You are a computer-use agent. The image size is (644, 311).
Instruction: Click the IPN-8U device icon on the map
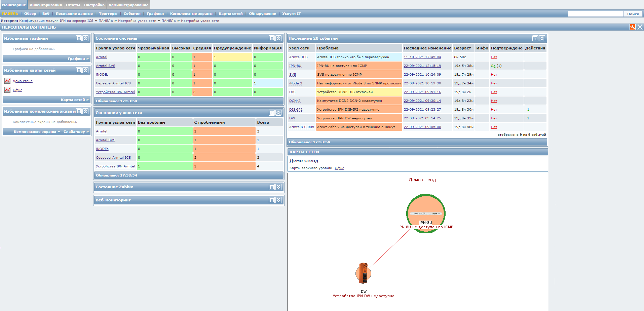point(426,213)
